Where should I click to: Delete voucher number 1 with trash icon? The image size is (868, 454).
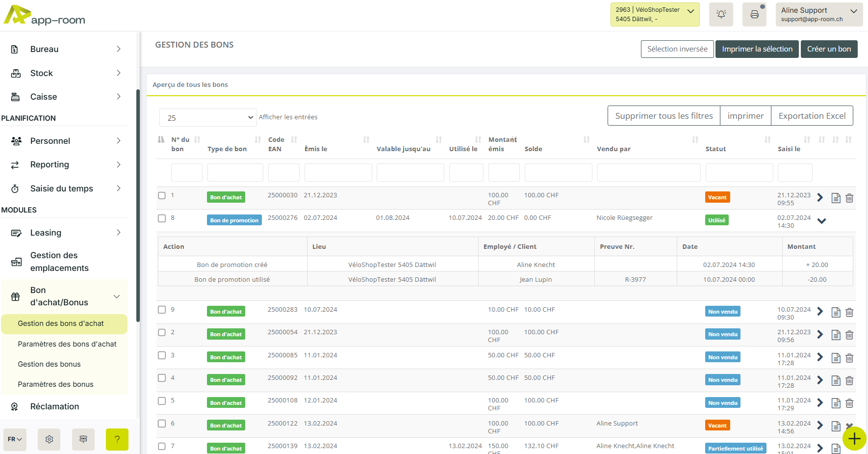(849, 198)
